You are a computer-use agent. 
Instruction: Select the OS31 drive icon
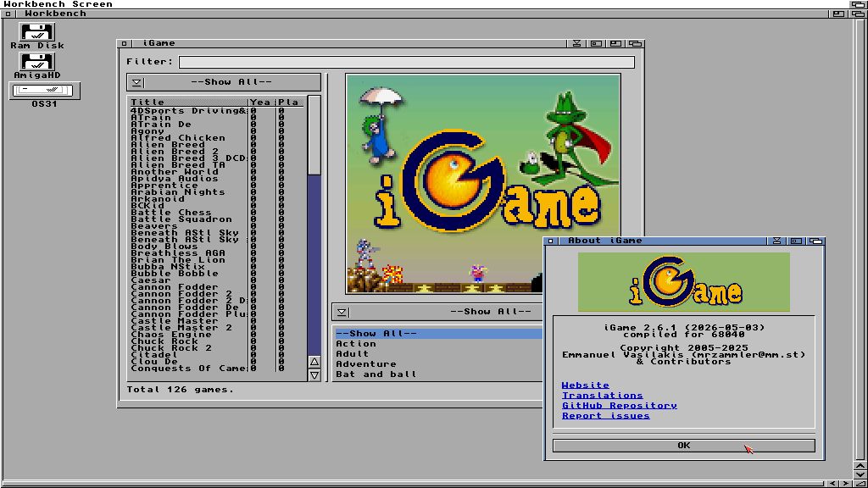click(44, 90)
